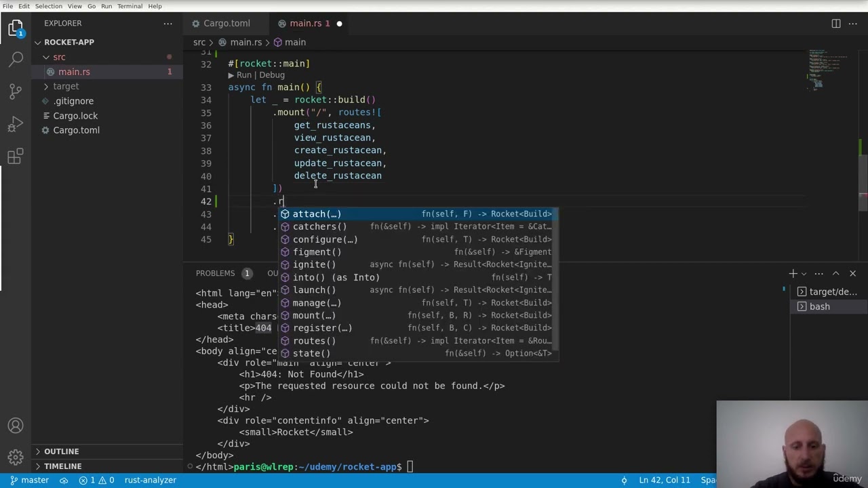868x488 pixels.
Task: Switch to the Cargo.toml editor tab
Action: tap(226, 23)
